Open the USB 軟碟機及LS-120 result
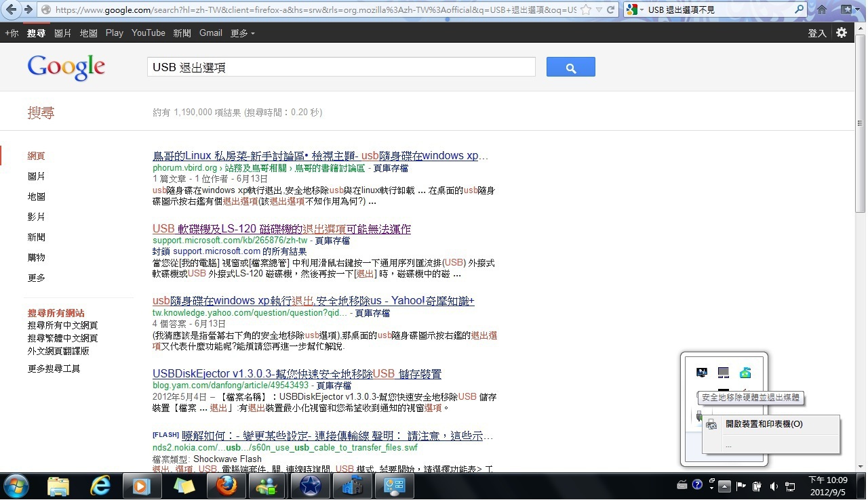Screen dimensions: 868x500 281,229
